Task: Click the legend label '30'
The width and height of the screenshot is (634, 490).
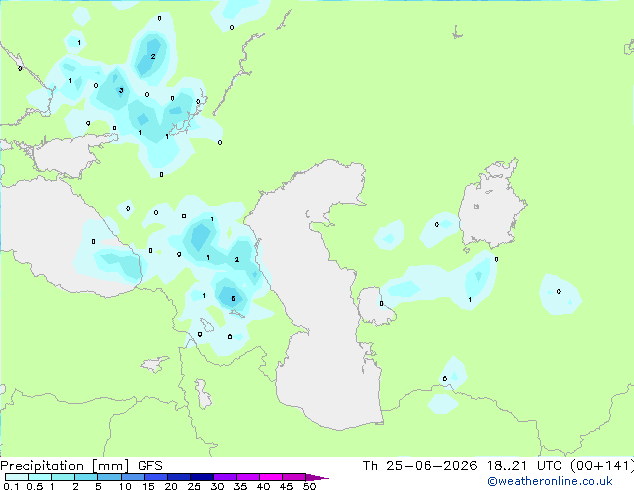Action: [x=217, y=486]
